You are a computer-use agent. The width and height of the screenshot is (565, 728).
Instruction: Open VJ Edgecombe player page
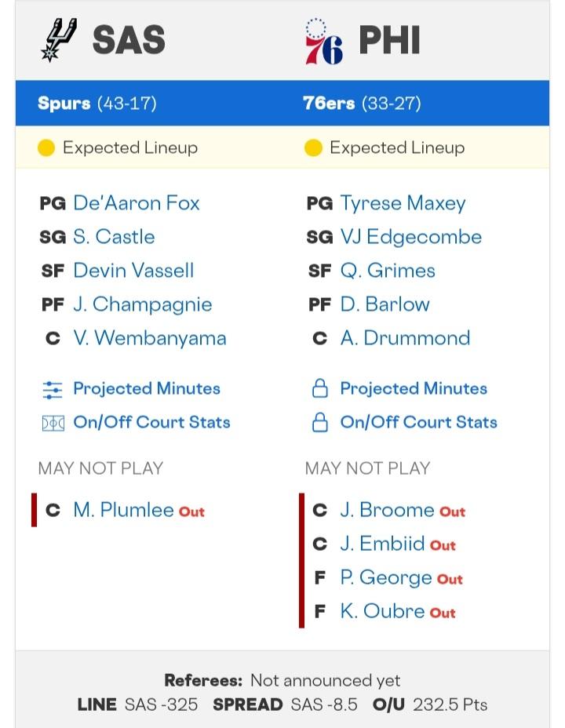(x=410, y=237)
